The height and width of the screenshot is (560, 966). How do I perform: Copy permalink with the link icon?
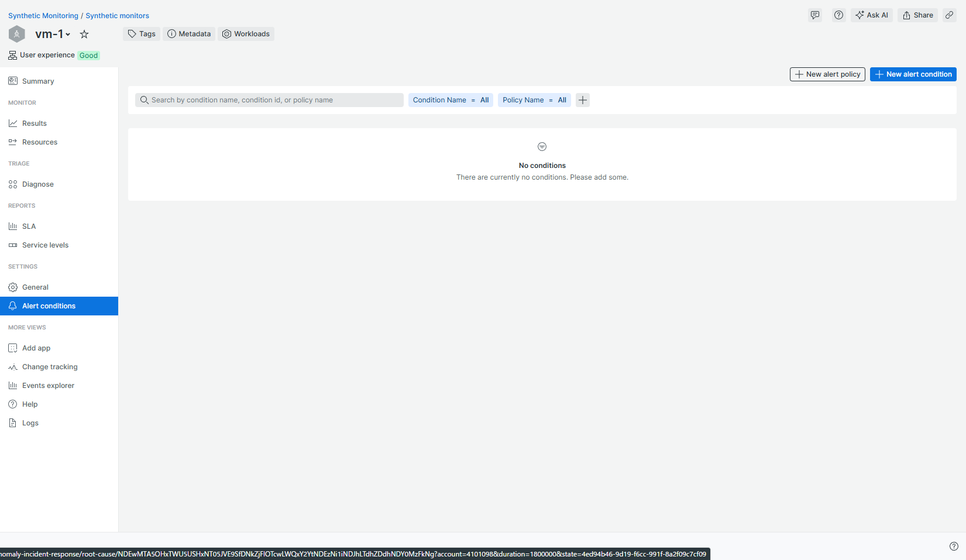point(950,15)
